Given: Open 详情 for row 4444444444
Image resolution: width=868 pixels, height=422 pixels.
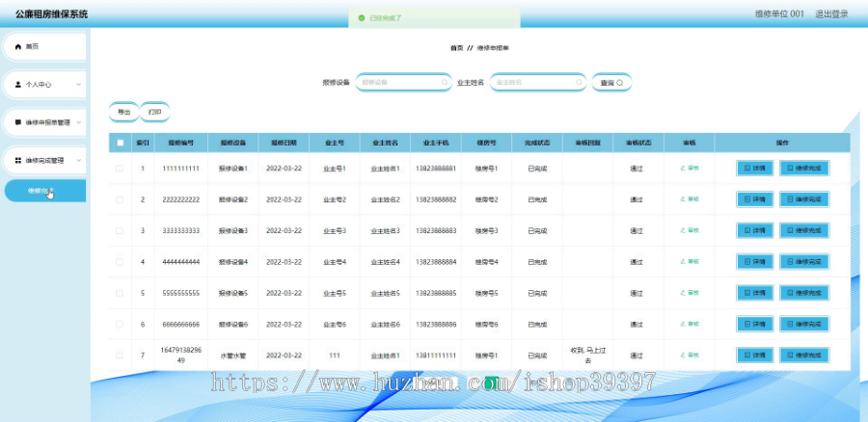Looking at the screenshot, I should click(754, 262).
